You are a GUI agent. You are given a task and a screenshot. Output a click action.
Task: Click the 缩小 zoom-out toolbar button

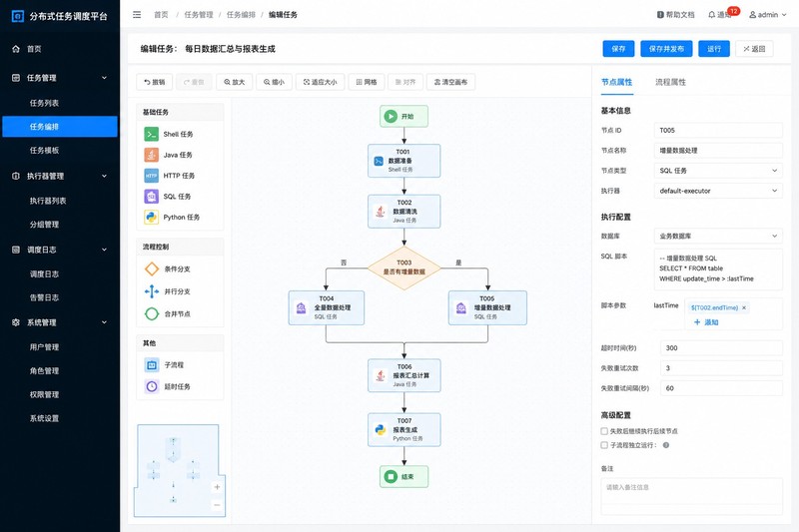point(274,82)
